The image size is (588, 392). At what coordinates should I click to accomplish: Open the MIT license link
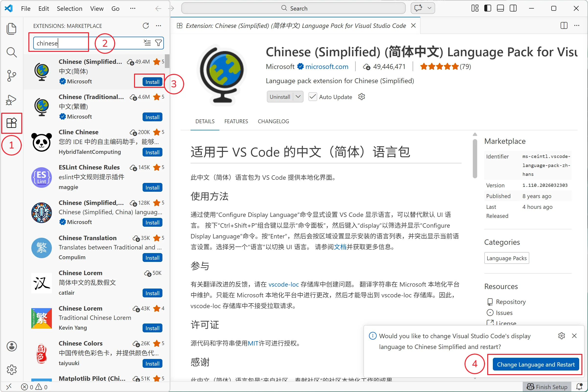(253, 343)
